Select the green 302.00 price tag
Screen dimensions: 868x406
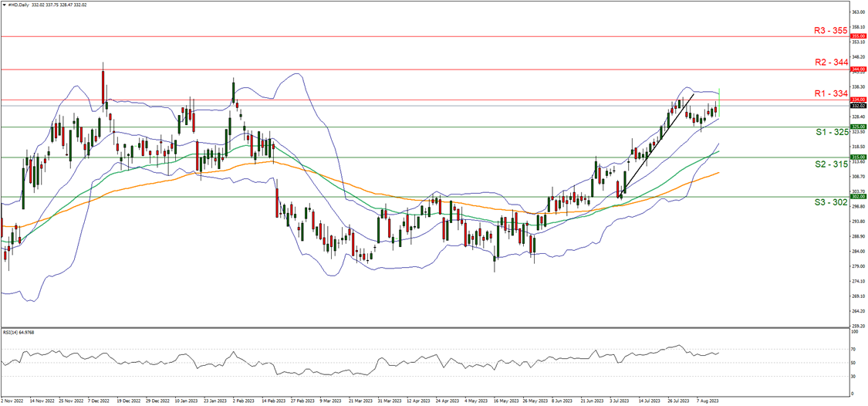pyautogui.click(x=858, y=196)
